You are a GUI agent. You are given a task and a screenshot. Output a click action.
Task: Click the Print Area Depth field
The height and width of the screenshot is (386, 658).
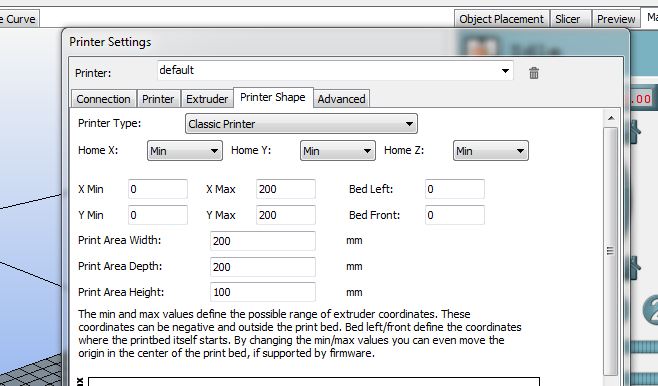tap(263, 267)
